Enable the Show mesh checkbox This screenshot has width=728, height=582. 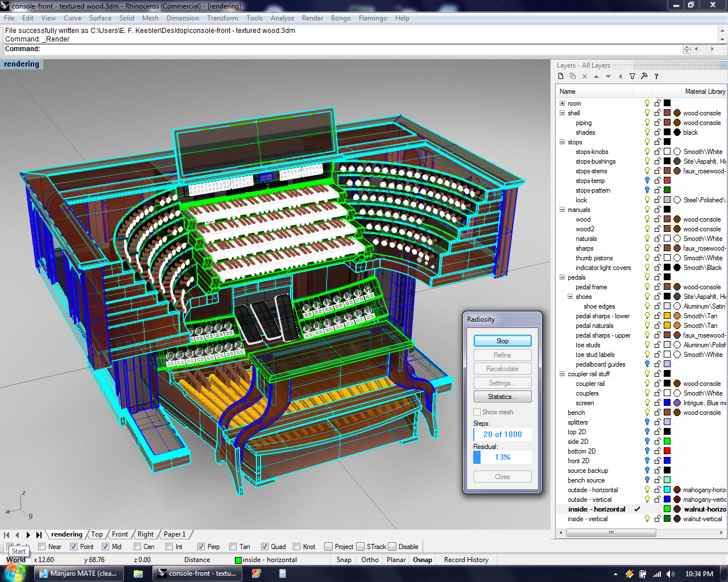477,412
